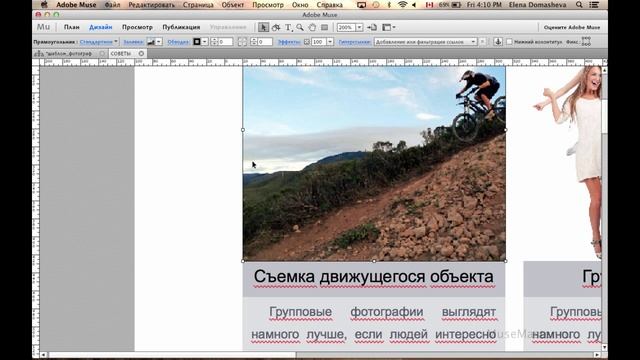This screenshot has height=360, width=640.
Task: Click the Wi-Fi status icon
Action: coord(402,5)
